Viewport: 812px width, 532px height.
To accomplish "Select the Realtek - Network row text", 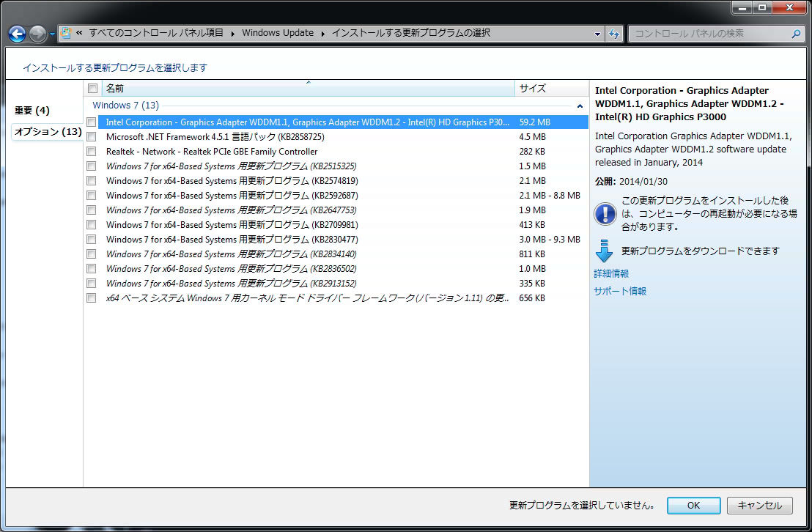I will (212, 151).
